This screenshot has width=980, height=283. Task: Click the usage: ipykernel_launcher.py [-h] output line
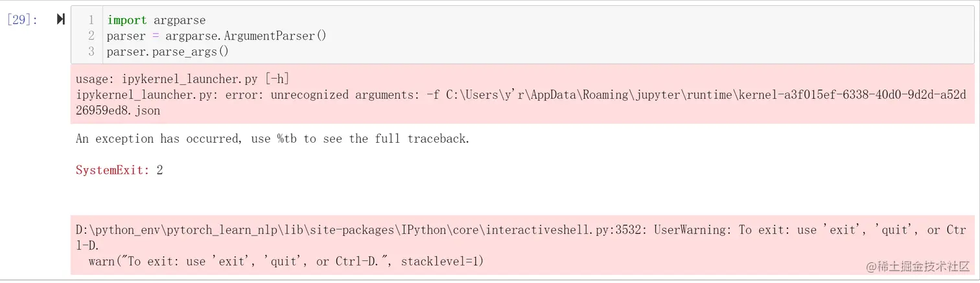click(182, 79)
